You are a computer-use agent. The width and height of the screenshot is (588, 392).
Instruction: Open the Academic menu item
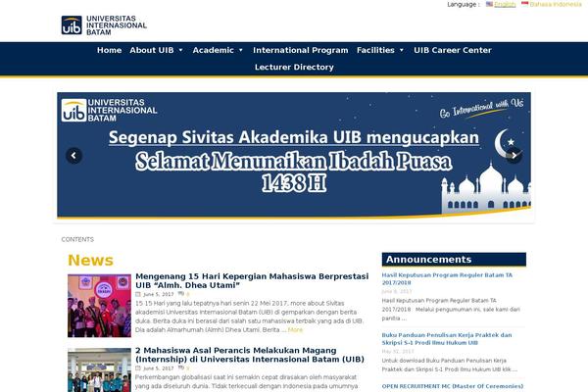point(213,50)
